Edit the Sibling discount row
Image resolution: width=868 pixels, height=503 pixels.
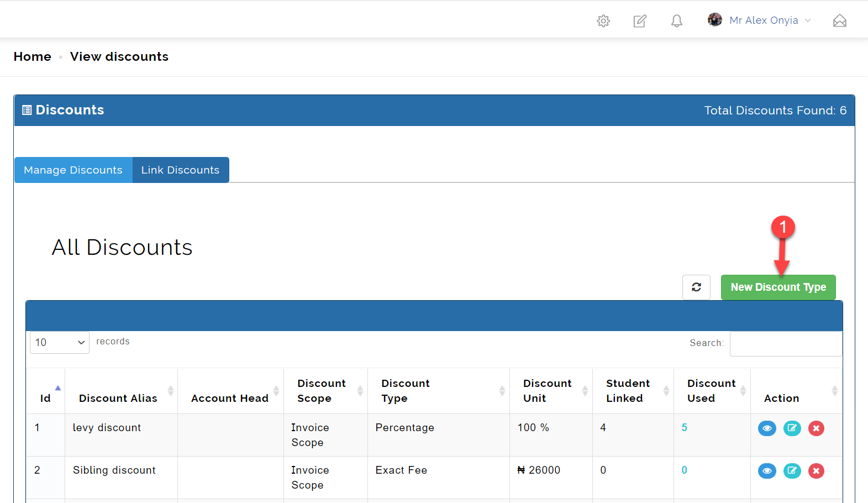pyautogui.click(x=792, y=471)
